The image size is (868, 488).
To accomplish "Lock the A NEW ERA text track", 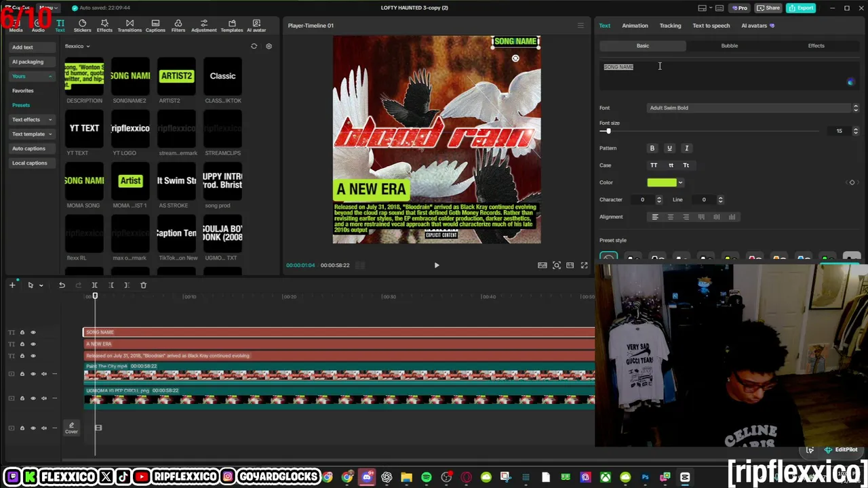I will (x=22, y=344).
